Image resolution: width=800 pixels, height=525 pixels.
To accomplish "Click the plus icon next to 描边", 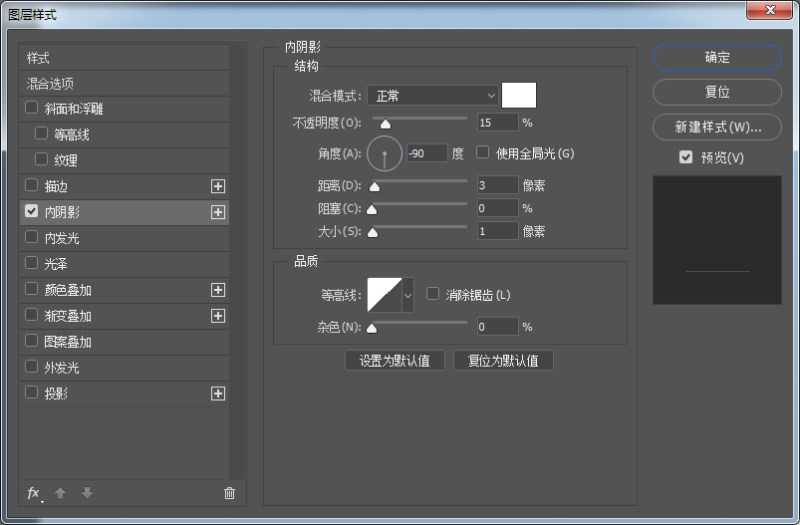I will click(218, 186).
